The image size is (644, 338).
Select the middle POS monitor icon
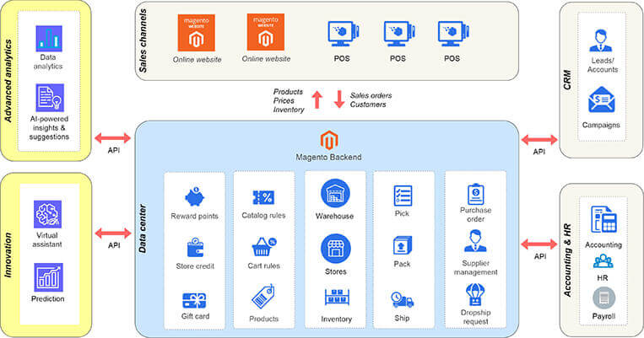(398, 34)
